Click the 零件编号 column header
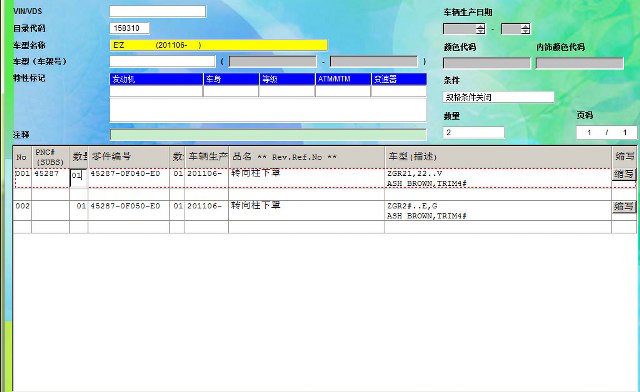The image size is (640, 392). (129, 157)
